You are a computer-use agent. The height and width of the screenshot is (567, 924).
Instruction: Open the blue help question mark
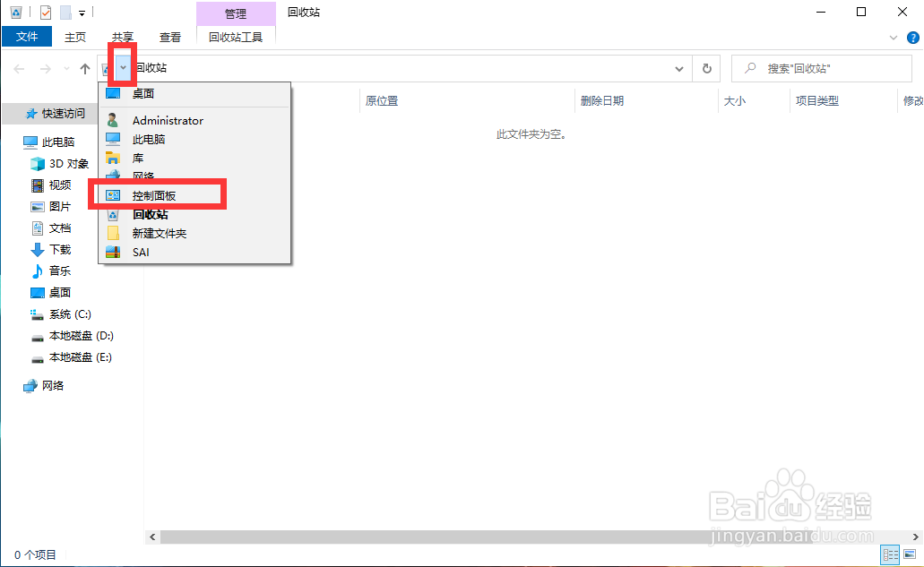point(913,38)
